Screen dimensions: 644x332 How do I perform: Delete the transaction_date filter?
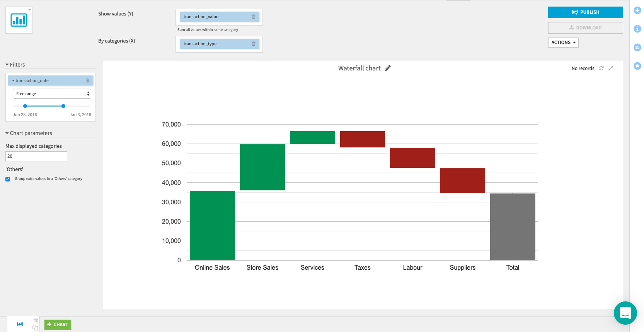(x=87, y=80)
